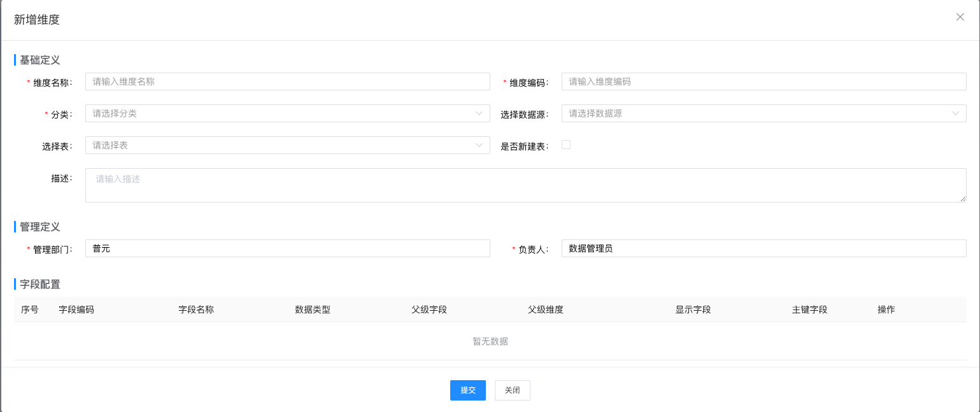This screenshot has height=412, width=980.
Task: Click the 新增维度 dialog title
Action: pyautogui.click(x=37, y=20)
